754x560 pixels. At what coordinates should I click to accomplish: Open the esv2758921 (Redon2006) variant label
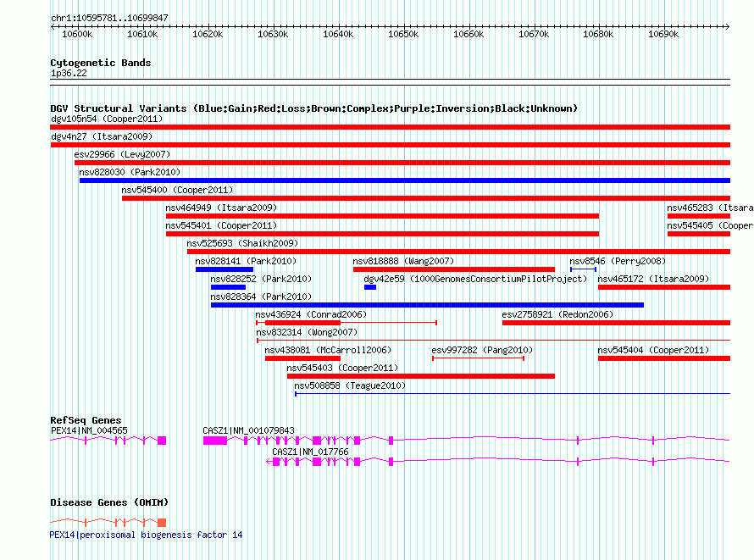(557, 314)
